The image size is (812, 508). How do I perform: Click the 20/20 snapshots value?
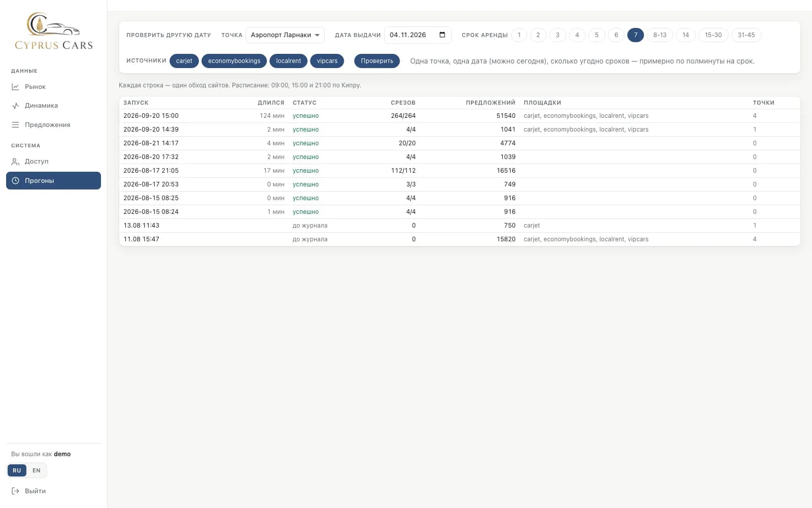click(407, 143)
